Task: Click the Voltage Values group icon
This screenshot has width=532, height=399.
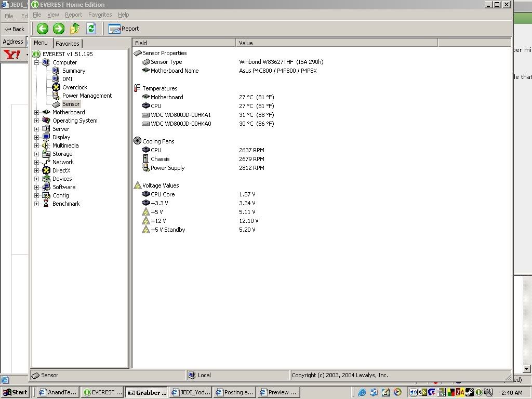Action: tap(137, 185)
